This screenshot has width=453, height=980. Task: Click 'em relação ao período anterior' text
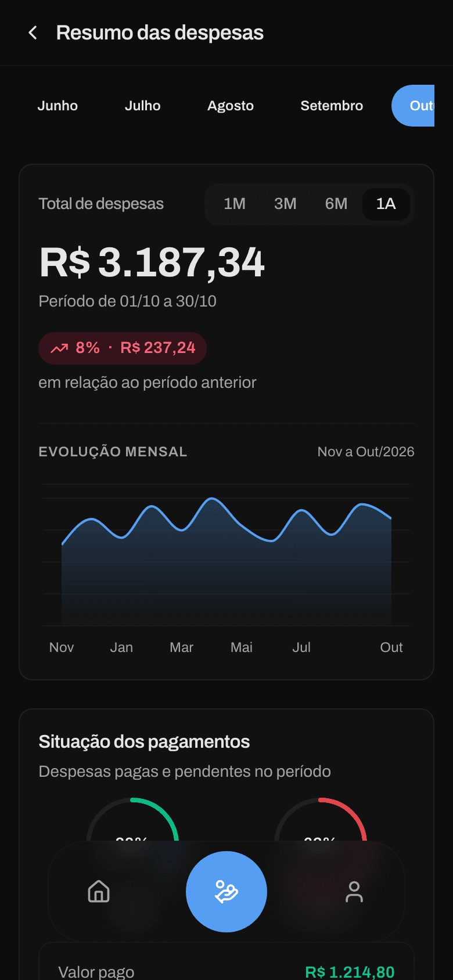tap(148, 383)
